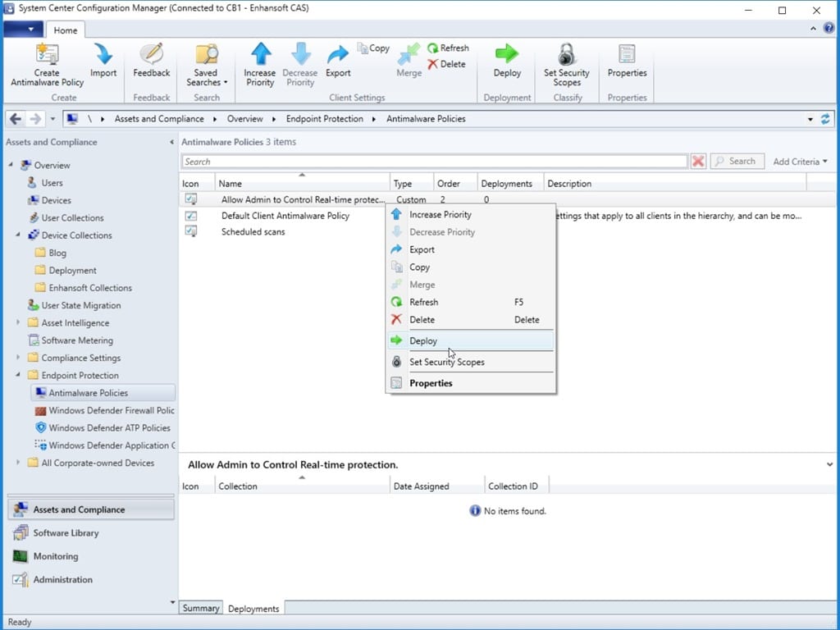Click the green Deploy ribbon icon
840x630 pixels.
(x=507, y=54)
